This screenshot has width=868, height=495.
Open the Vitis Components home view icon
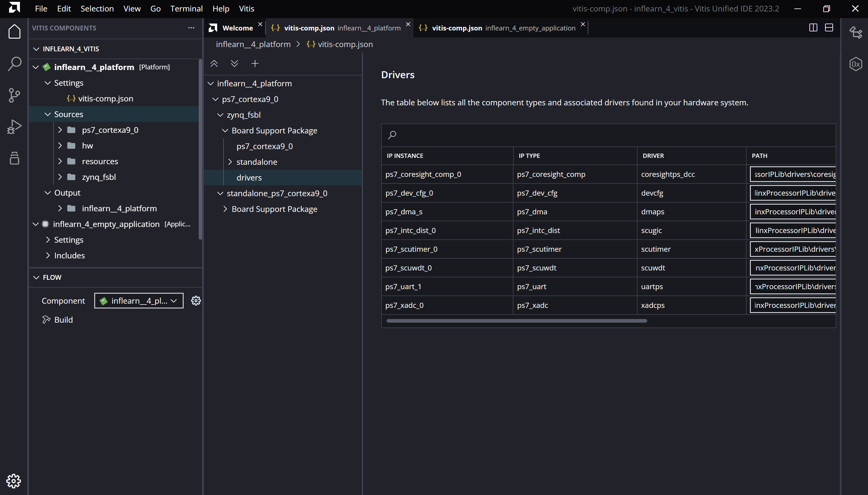click(x=14, y=32)
